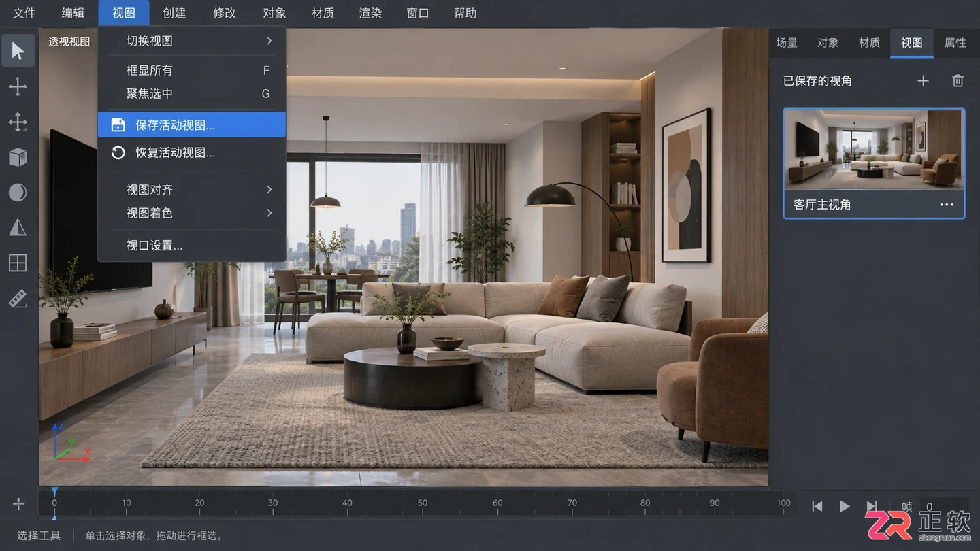The image size is (980, 551).
Task: Activate the move tool in left toolbar
Action: pos(18,86)
